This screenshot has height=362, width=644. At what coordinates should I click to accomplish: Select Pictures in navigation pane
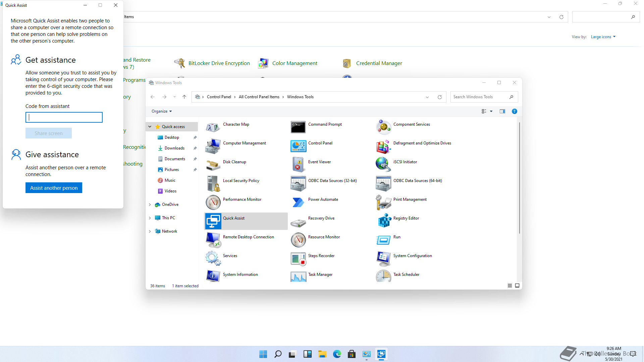(172, 170)
